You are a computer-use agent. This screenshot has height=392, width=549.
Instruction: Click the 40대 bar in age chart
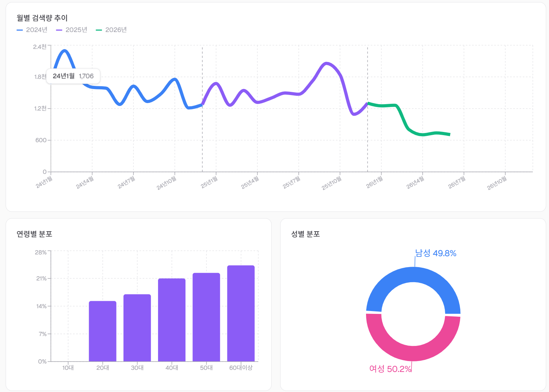(x=172, y=320)
